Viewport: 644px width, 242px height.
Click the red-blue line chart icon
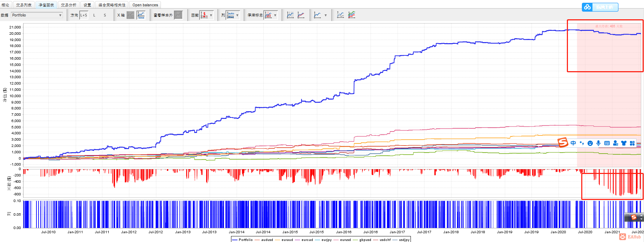click(x=301, y=15)
